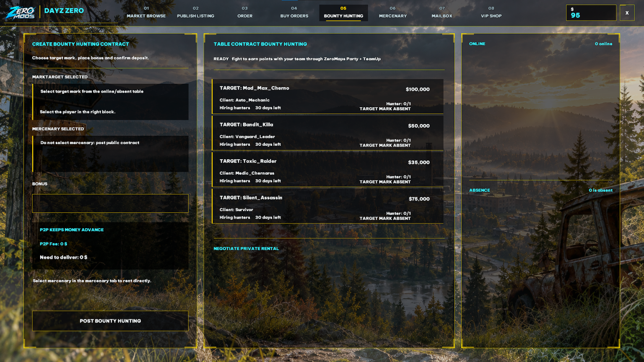Click Post Bounty Hunting button
644x362 pixels.
tap(110, 321)
